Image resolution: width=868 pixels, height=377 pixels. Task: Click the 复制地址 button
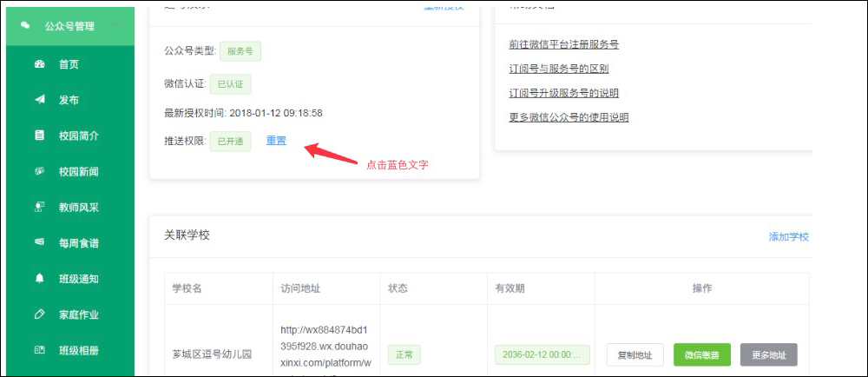coord(635,355)
